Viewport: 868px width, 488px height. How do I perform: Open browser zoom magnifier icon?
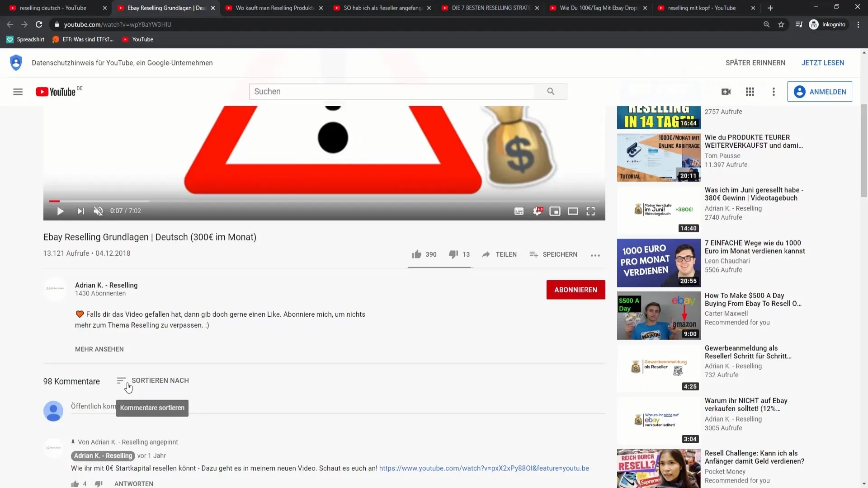coord(766,24)
